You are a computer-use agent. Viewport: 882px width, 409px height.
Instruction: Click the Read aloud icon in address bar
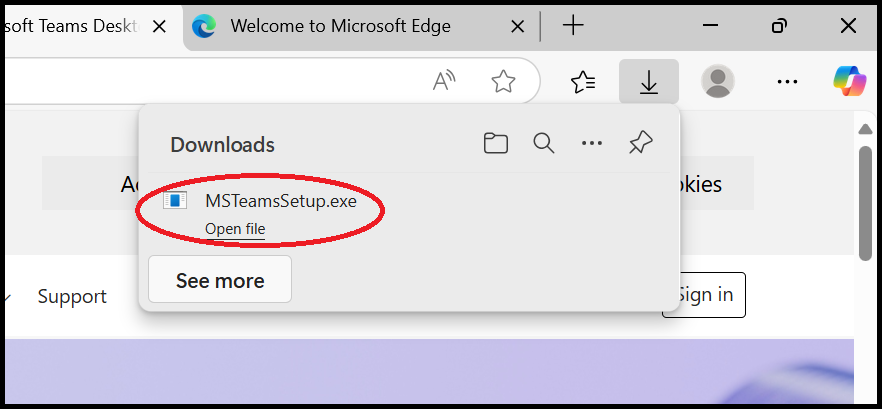tap(444, 82)
